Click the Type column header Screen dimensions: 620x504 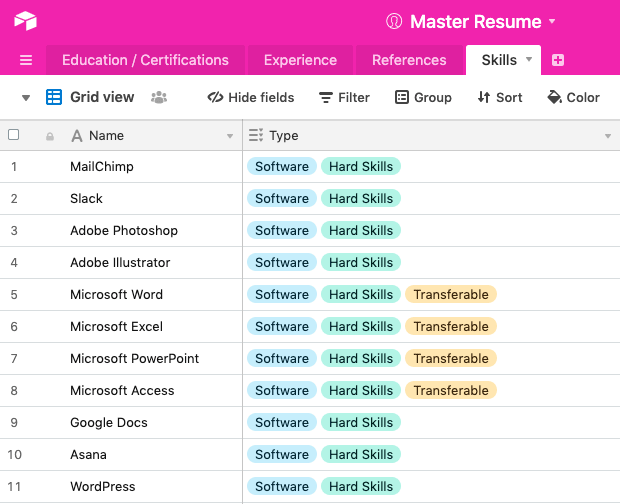coord(431,136)
